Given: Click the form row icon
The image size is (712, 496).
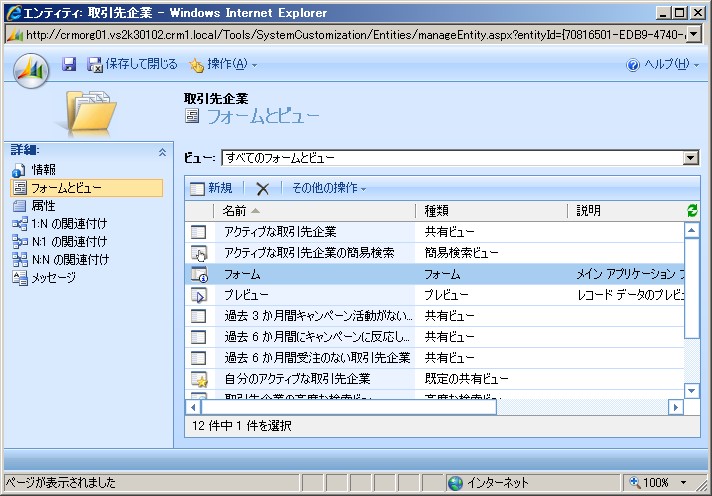Looking at the screenshot, I should click(199, 274).
